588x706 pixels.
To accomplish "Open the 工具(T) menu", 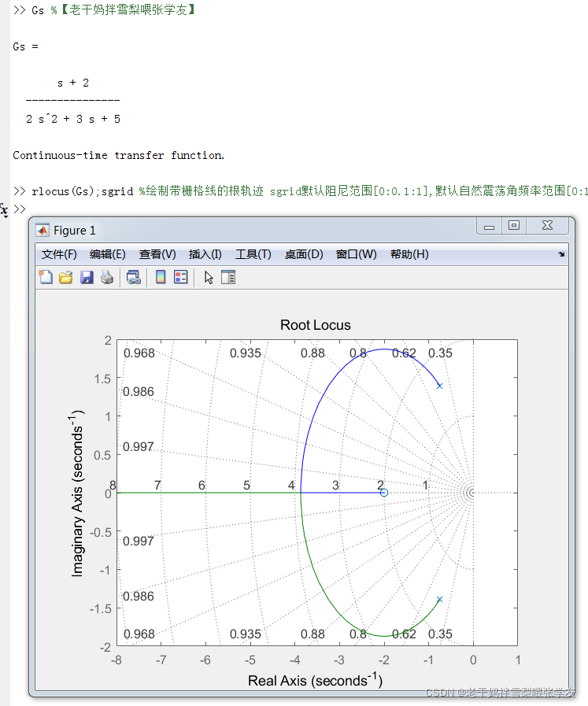I will (x=253, y=254).
